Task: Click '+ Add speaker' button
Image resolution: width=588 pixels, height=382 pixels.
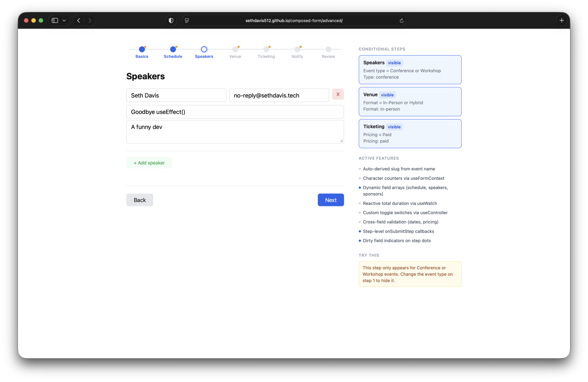Action: (x=149, y=163)
